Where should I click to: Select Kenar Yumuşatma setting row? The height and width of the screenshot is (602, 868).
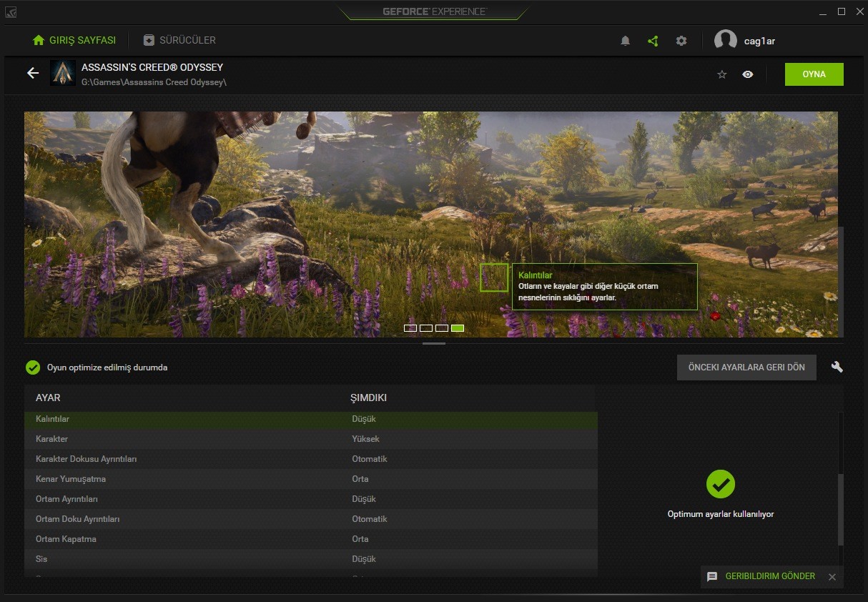pos(311,479)
